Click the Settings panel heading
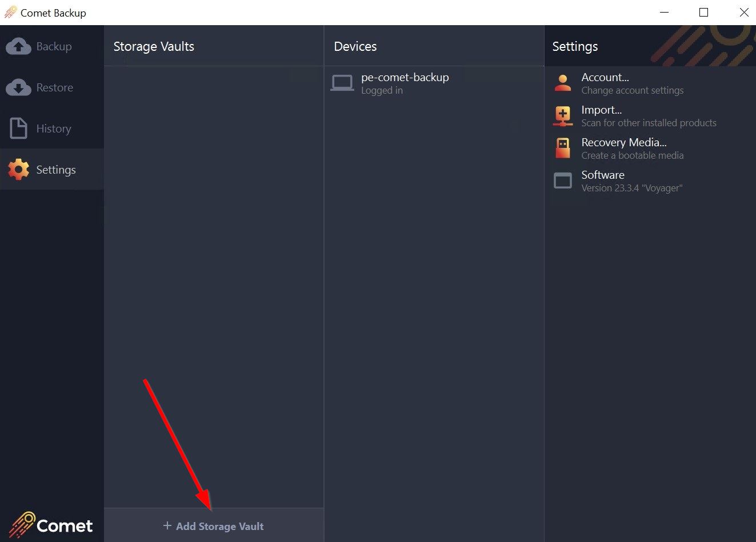 [575, 46]
